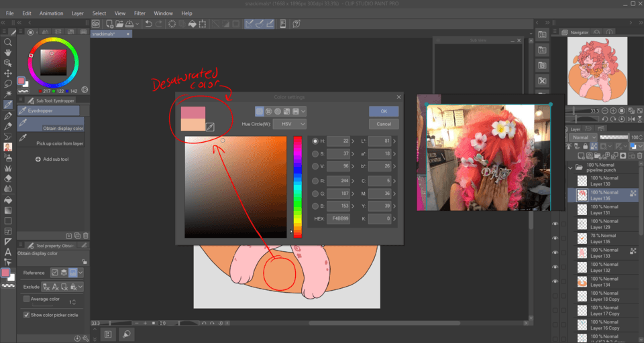Image resolution: width=644 pixels, height=343 pixels.
Task: Select the Fill bucket tool
Action: (8, 199)
